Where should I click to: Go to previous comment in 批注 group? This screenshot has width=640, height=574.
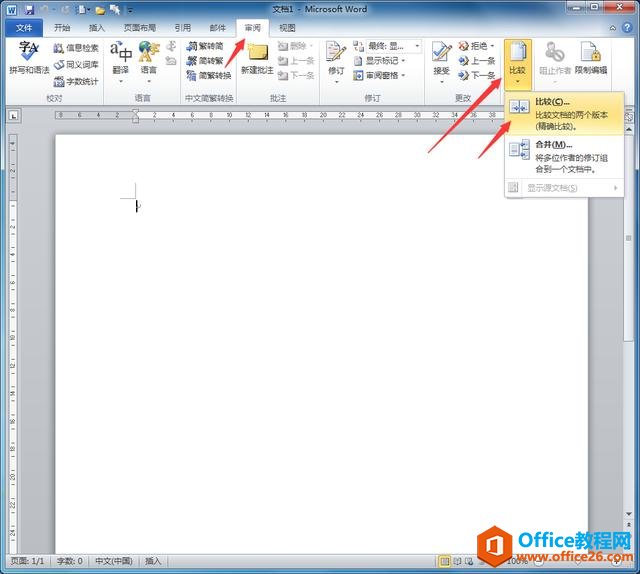pyautogui.click(x=296, y=61)
